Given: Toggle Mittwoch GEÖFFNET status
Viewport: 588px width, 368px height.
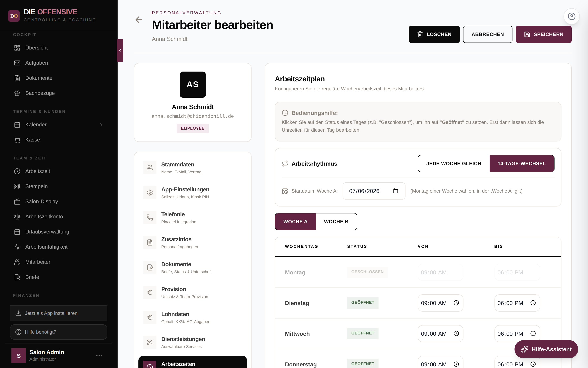Looking at the screenshot, I should click(x=363, y=333).
